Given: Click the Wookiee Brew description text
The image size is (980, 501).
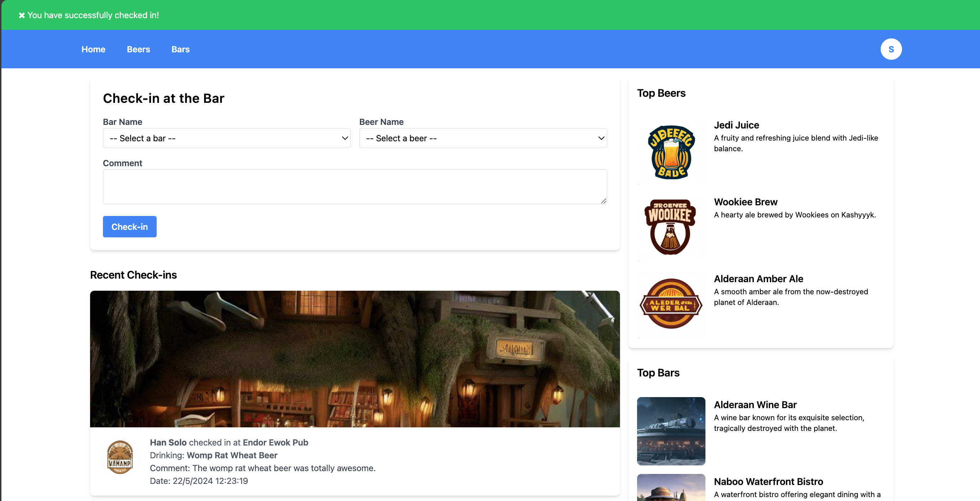Looking at the screenshot, I should coord(795,215).
